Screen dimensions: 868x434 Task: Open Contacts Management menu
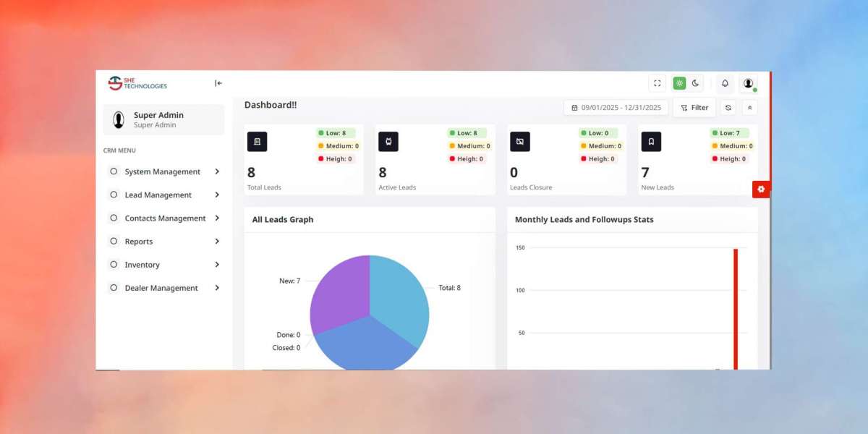164,218
